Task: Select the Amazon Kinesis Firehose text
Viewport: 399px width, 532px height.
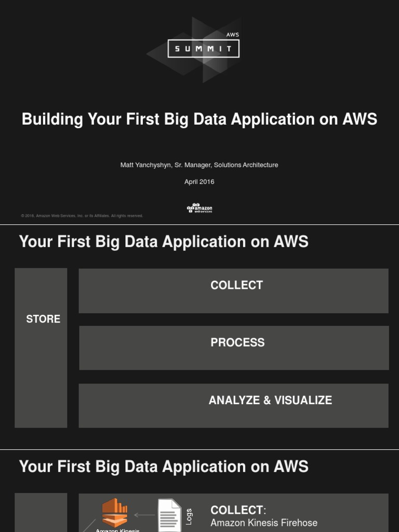Action: coord(264,523)
